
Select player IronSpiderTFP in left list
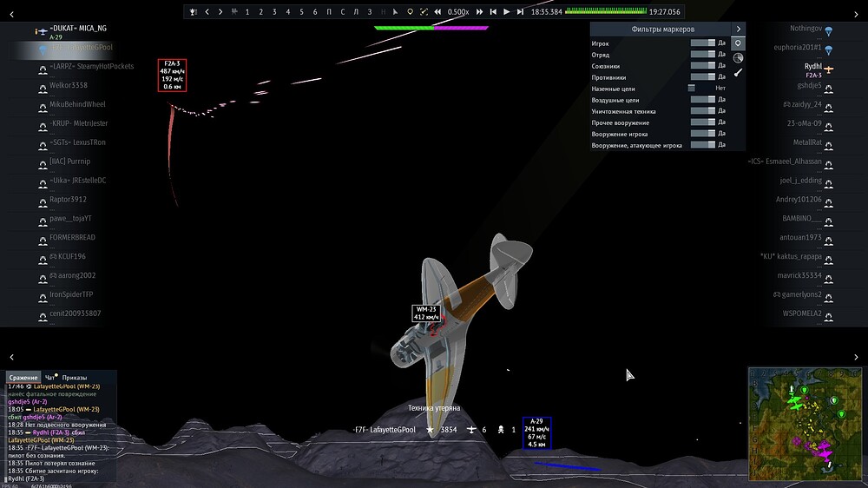pyautogui.click(x=71, y=294)
